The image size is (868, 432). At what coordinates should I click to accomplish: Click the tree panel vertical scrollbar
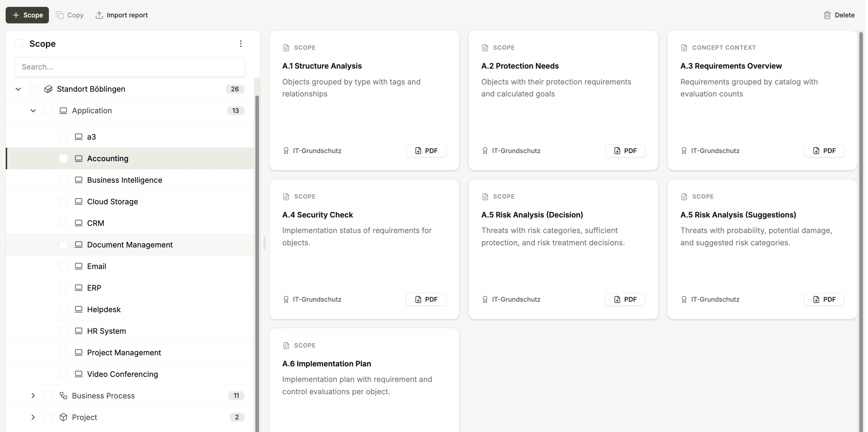click(257, 263)
